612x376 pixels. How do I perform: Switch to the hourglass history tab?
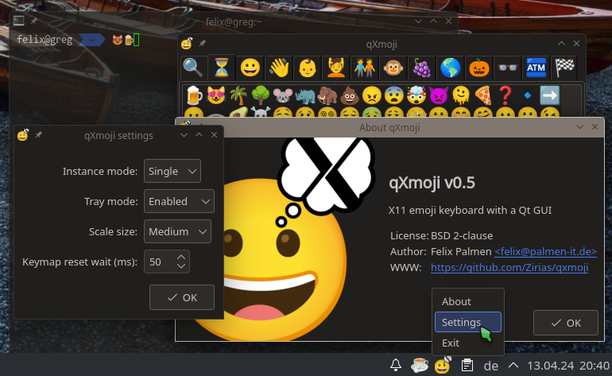point(221,68)
